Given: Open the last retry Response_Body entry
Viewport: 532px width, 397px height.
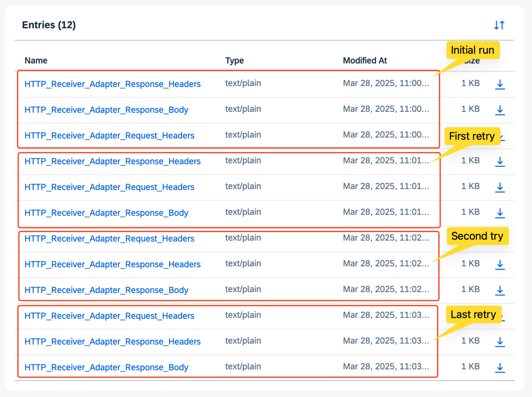Looking at the screenshot, I should tap(106, 367).
